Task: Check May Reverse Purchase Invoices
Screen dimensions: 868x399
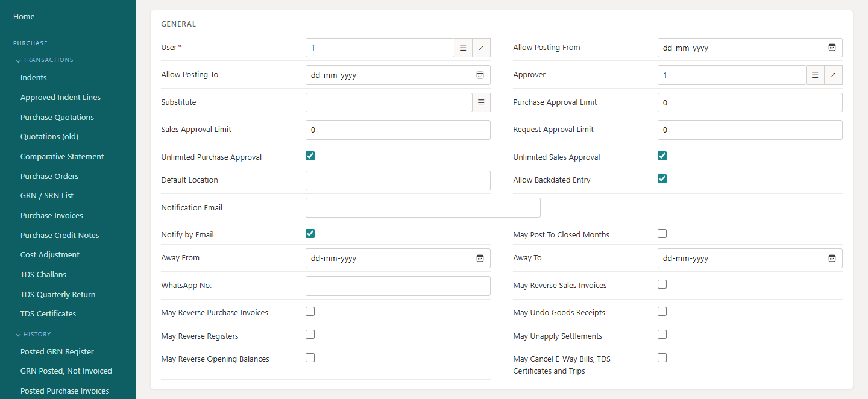Action: click(x=310, y=312)
